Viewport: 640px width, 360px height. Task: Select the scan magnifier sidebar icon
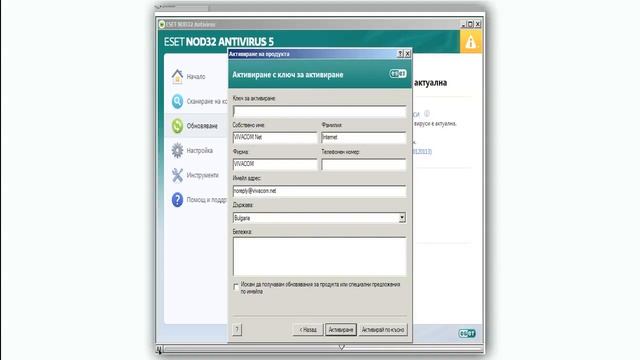[177, 101]
